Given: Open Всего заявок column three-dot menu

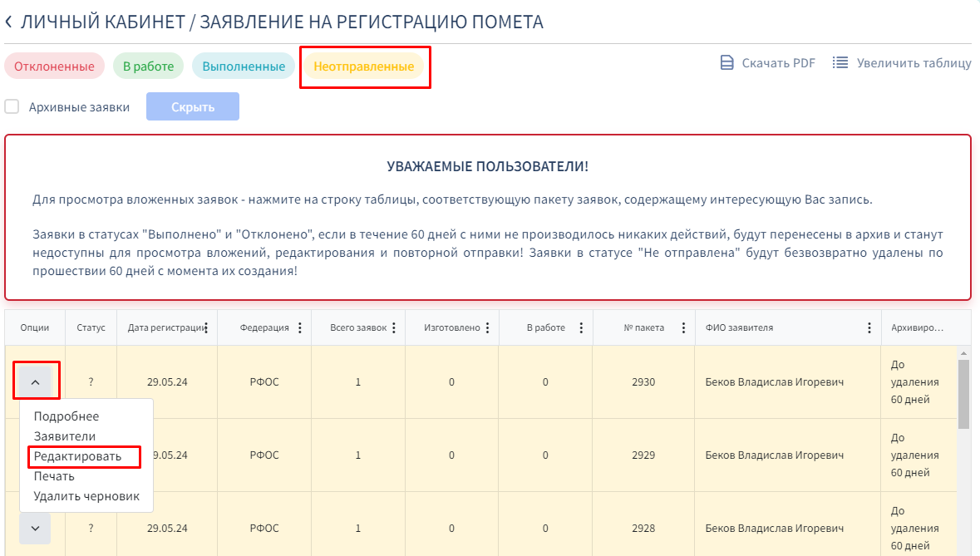Looking at the screenshot, I should click(x=394, y=328).
